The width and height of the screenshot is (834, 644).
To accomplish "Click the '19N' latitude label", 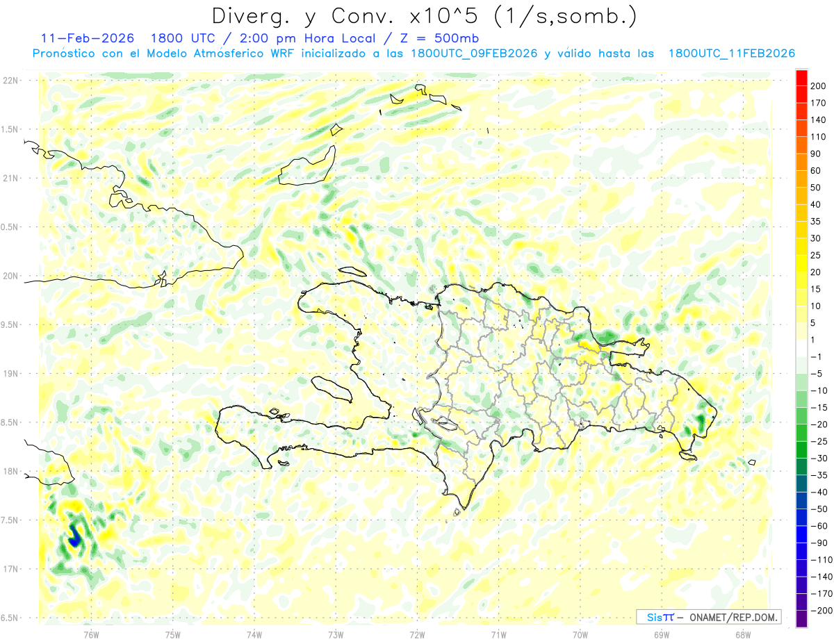I will tap(10, 374).
